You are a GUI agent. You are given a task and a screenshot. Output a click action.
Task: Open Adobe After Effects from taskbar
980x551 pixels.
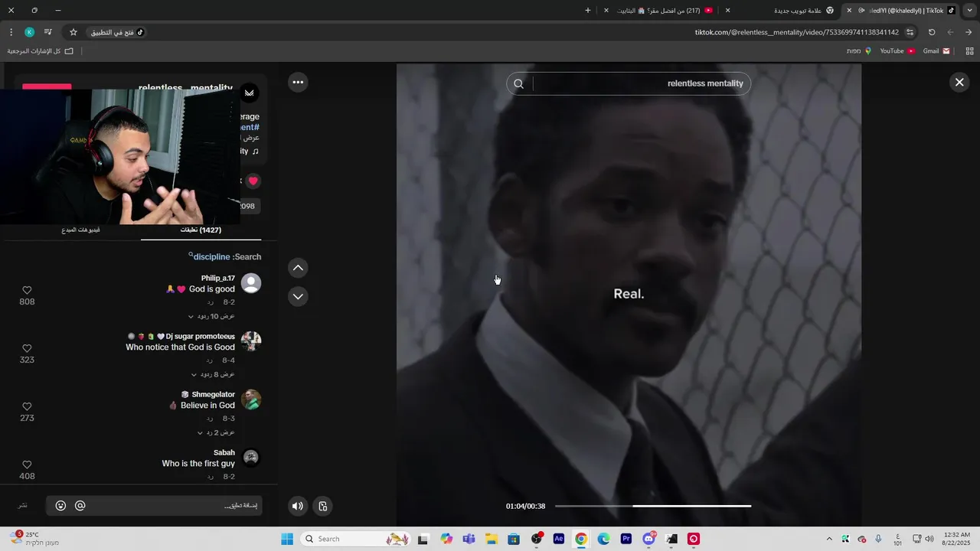point(559,539)
